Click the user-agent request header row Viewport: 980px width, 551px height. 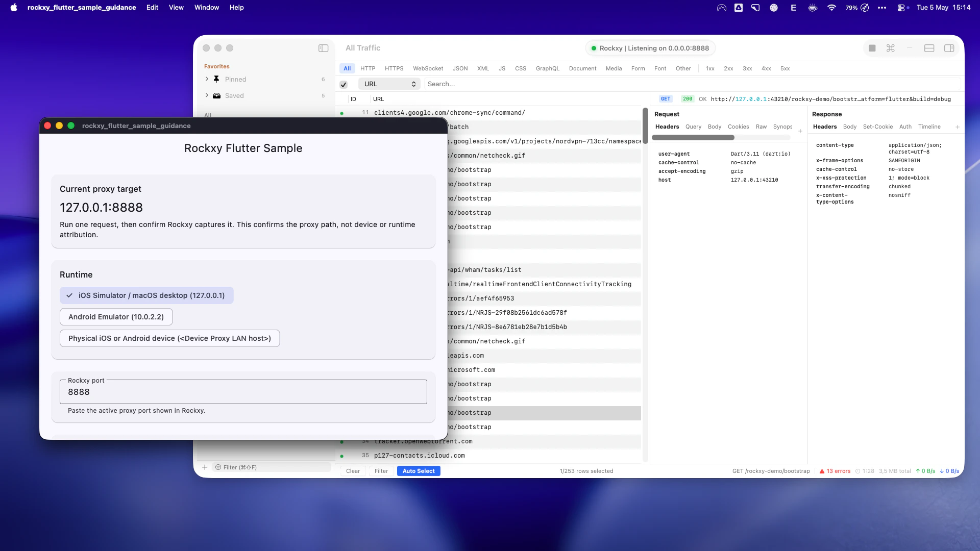725,154
